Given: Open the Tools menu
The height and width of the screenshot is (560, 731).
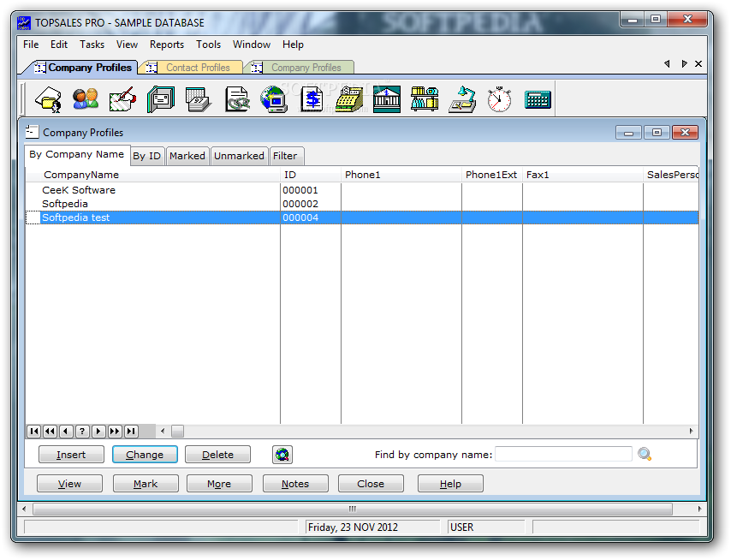Looking at the screenshot, I should pyautogui.click(x=208, y=45).
